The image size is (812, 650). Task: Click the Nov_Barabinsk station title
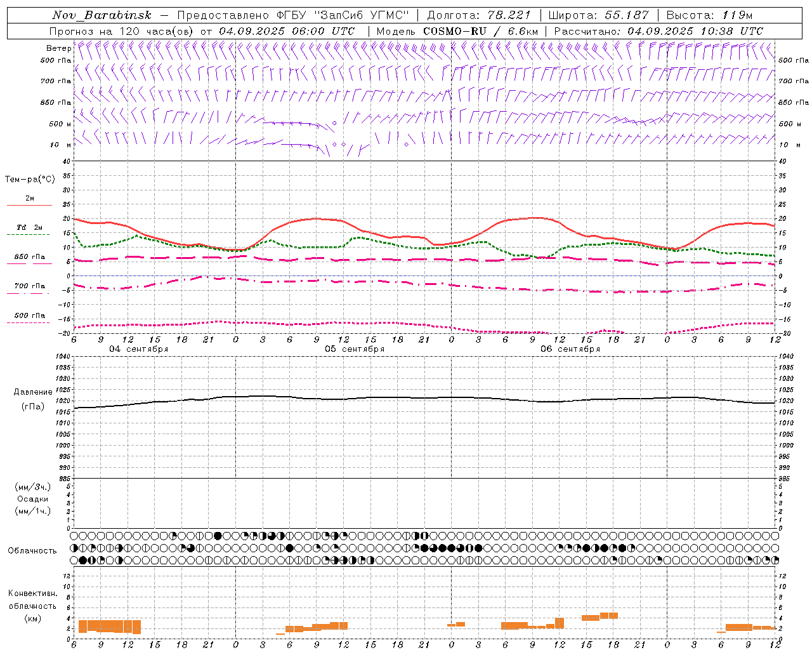click(101, 15)
